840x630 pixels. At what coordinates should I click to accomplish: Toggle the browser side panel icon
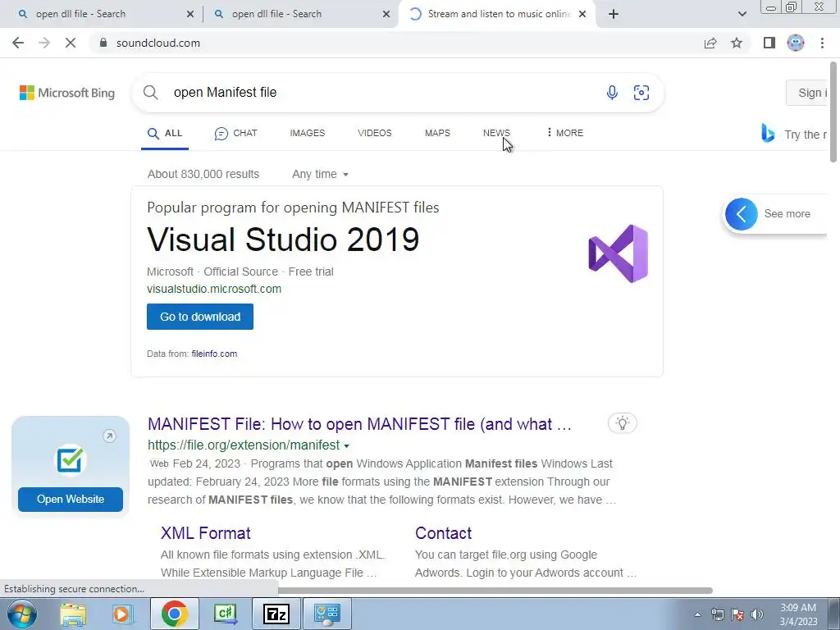click(x=769, y=43)
